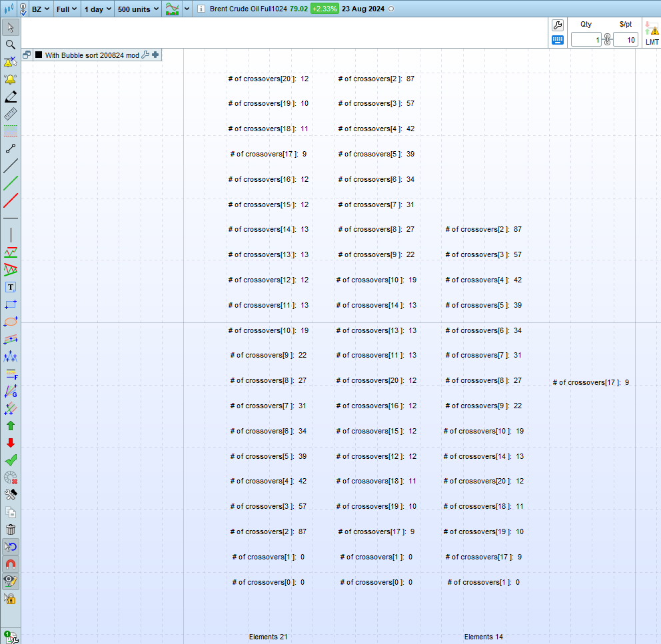Show instrument info with the i icon

coord(201,9)
